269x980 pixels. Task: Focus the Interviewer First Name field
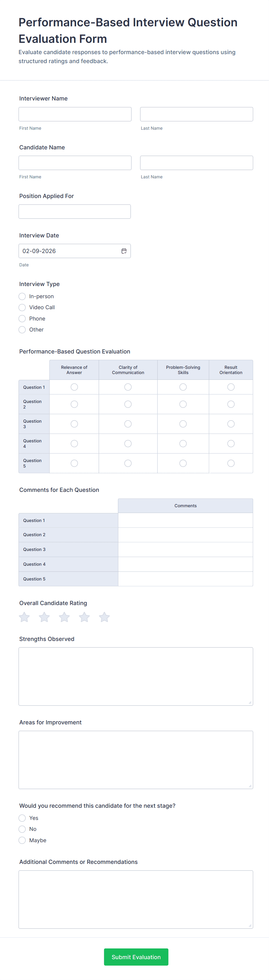click(x=75, y=114)
